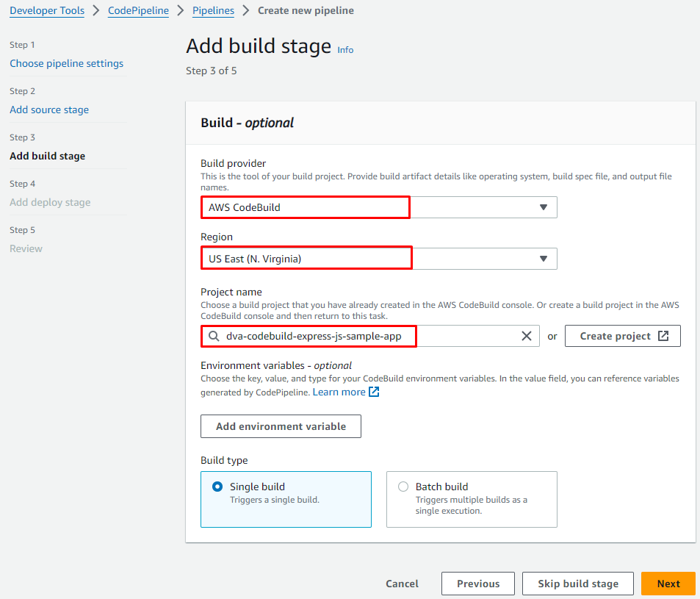Open Choose pipeline settings step
The height and width of the screenshot is (599, 700).
coord(66,63)
